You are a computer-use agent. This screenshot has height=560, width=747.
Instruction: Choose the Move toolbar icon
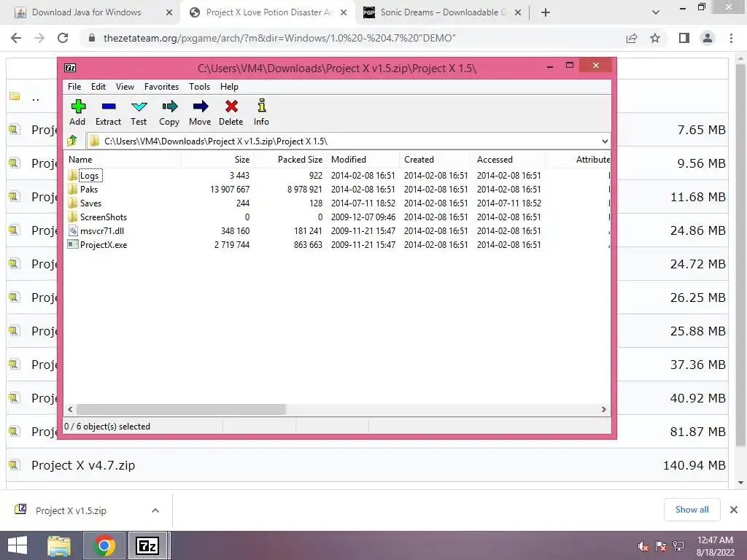point(200,112)
